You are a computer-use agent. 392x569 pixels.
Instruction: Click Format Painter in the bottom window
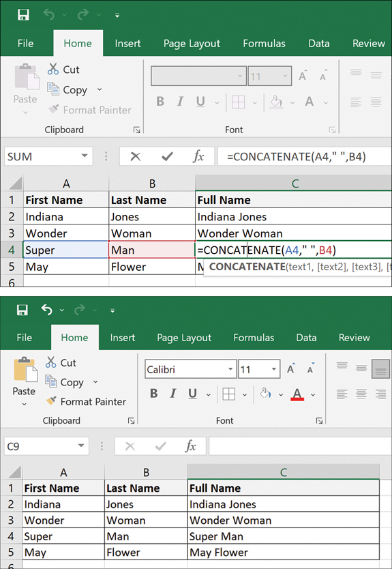click(x=86, y=401)
